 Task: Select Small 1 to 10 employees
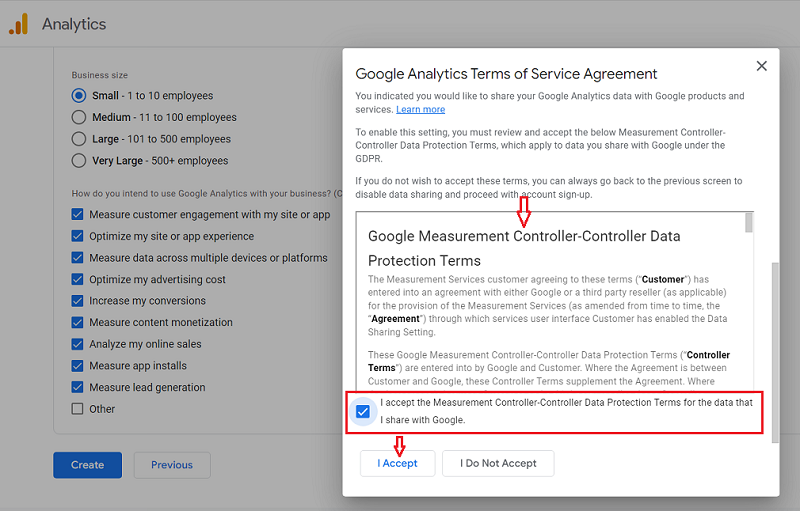coord(79,95)
